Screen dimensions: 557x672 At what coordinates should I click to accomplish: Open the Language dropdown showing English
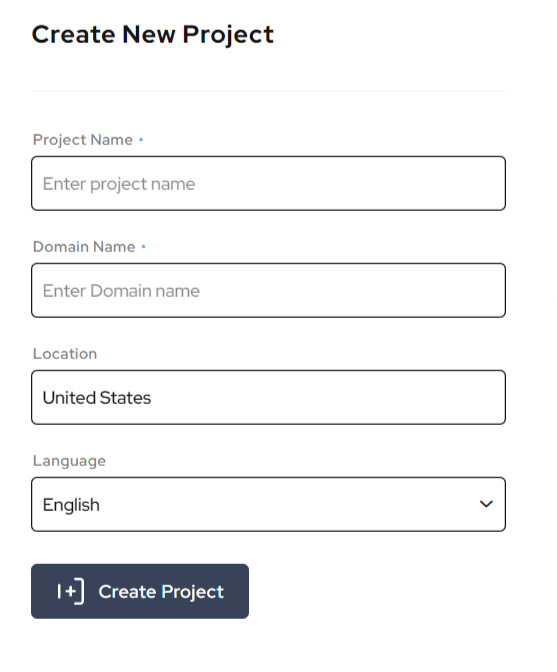[268, 504]
